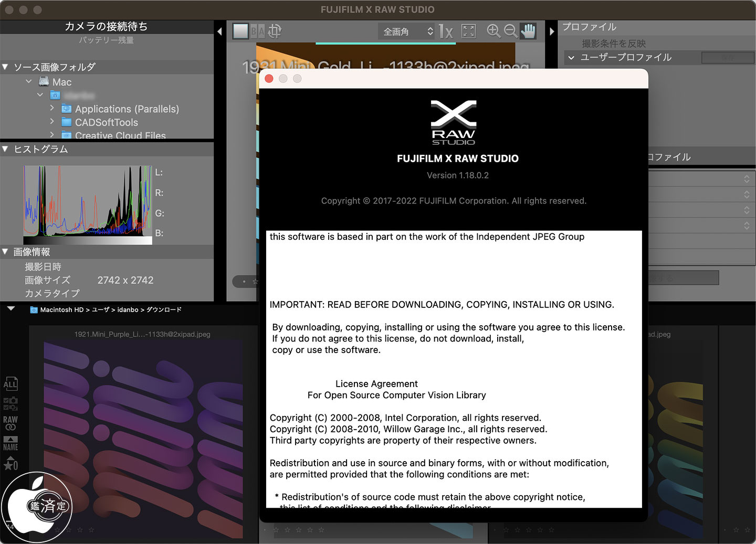756x544 pixels.
Task: Zoom in with the magnifier plus
Action: click(x=493, y=31)
